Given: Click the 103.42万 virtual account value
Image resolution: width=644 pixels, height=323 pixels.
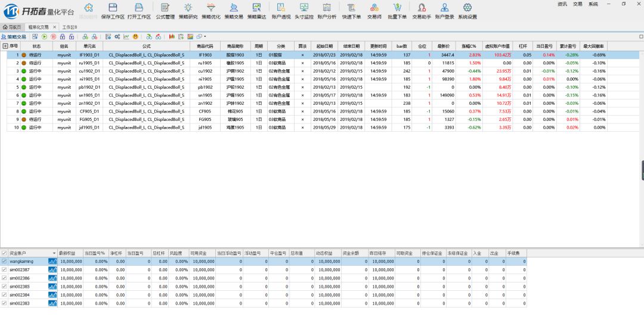Looking at the screenshot, I should click(x=503, y=55).
